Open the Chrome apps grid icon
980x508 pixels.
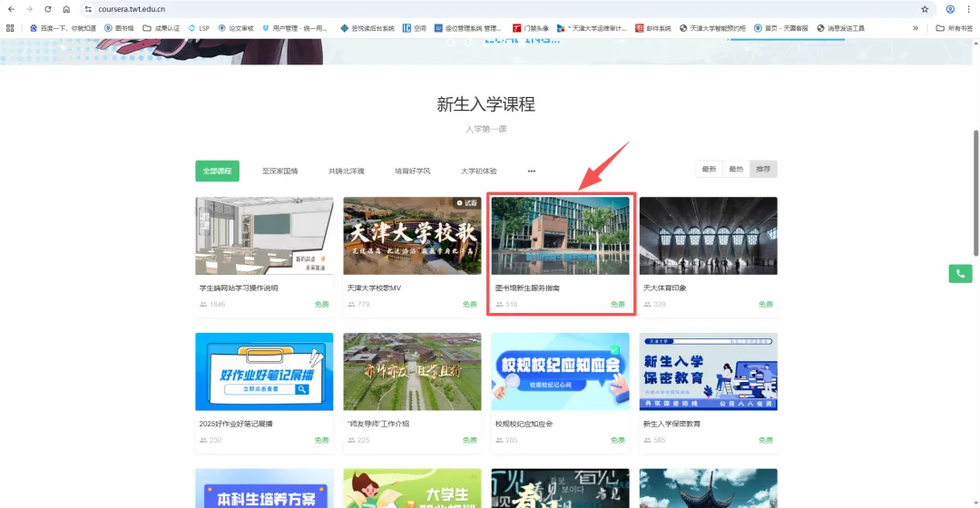[10, 28]
